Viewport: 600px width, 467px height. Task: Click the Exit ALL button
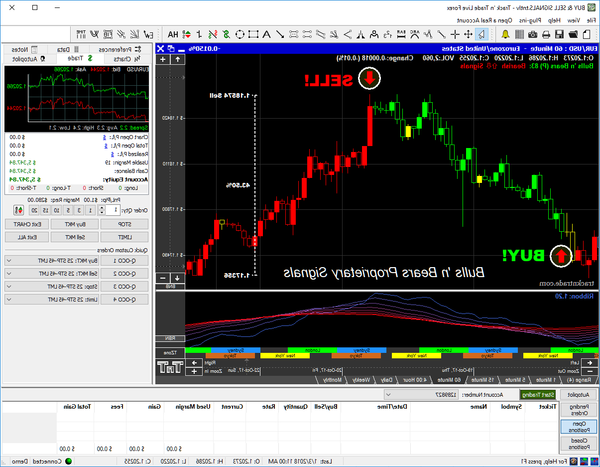tap(27, 237)
